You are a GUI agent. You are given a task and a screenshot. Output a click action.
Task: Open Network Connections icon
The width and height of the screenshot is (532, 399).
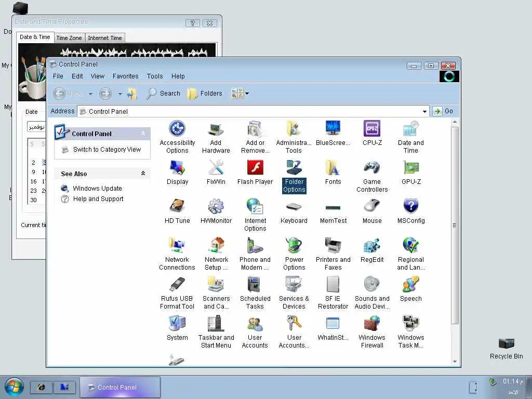177,254
